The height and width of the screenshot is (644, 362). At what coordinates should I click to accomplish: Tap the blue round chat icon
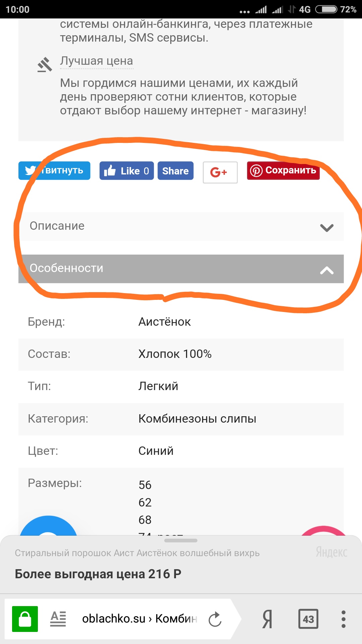[x=49, y=525]
